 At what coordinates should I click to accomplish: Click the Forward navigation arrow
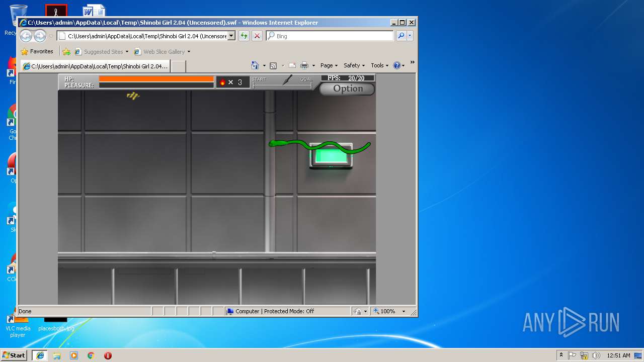40,36
